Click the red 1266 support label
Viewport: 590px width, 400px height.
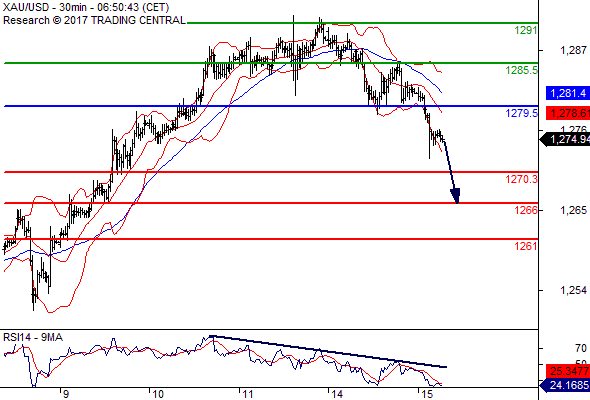point(526,210)
